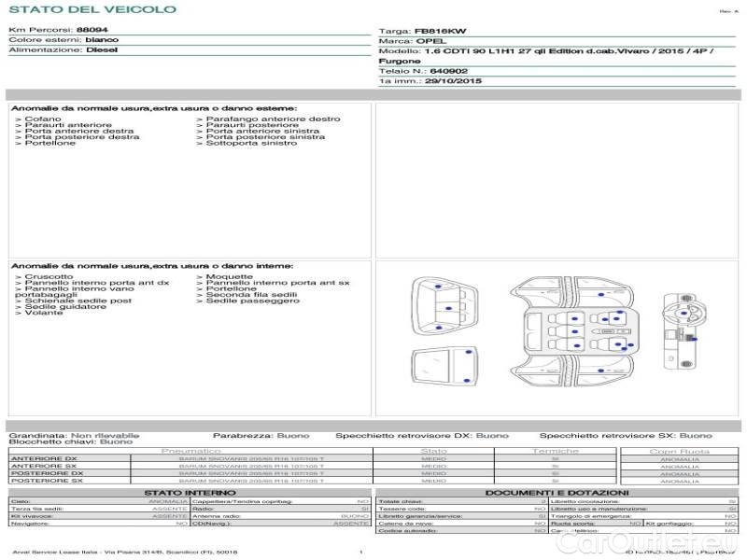Select the "Triangolo di emergenza:" row label
747x560 pixels.
[591, 516]
